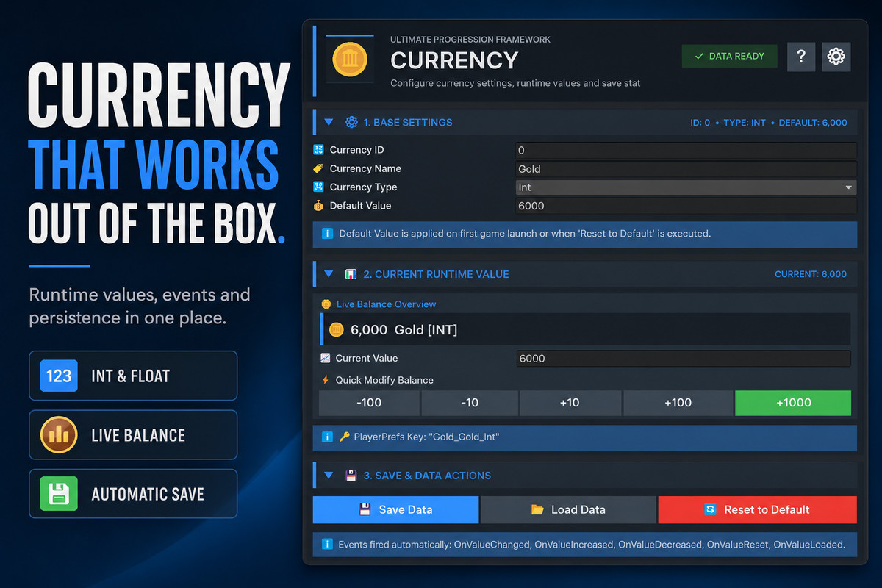Click the Current Runtime Value chart icon
This screenshot has width=882, height=588.
[x=351, y=274]
